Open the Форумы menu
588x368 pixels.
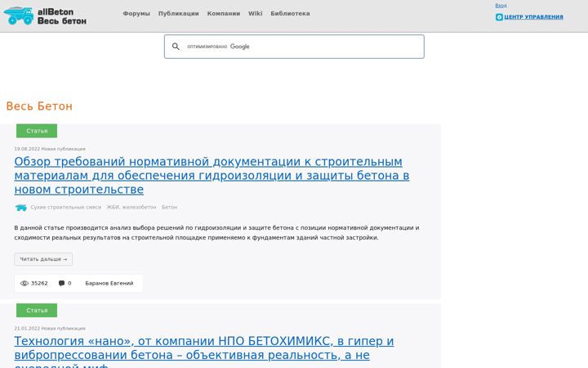click(136, 14)
